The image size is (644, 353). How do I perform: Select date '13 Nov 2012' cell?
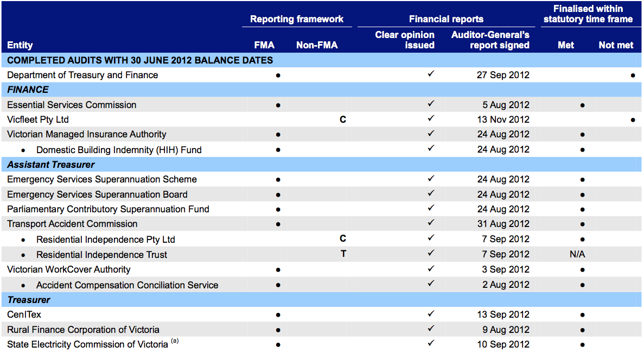tap(503, 119)
